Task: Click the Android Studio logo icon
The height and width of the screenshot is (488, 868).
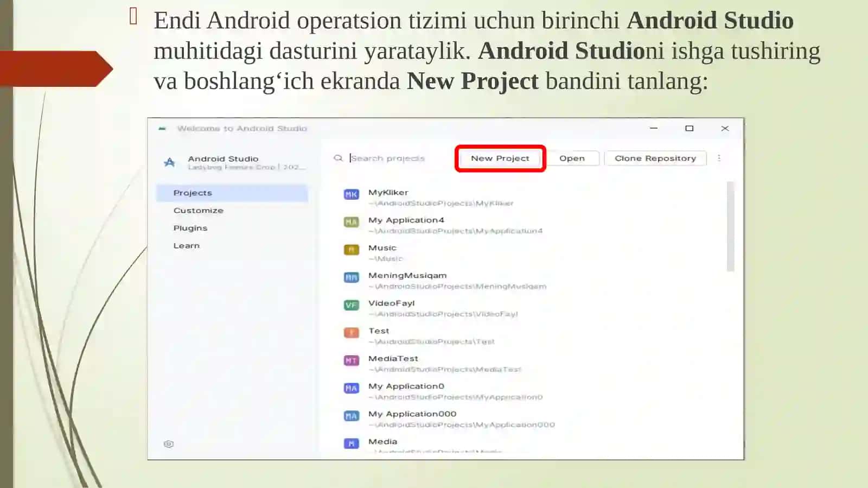Action: pyautogui.click(x=169, y=162)
